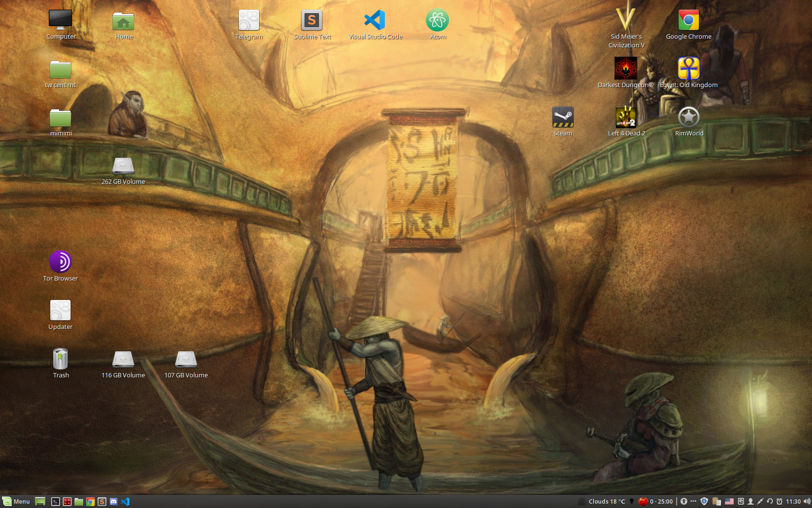Open Sublime Text panel launcher
Viewport: 812px width, 508px height.
coord(102,502)
